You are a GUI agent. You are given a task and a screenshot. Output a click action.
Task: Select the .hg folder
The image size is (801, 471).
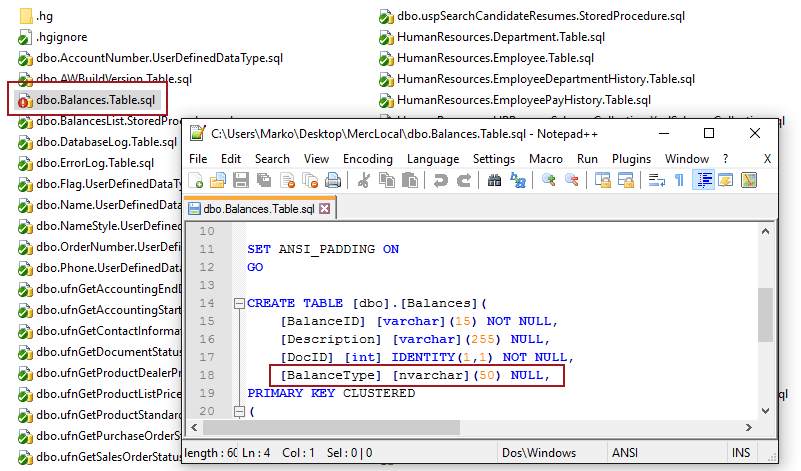click(x=36, y=16)
